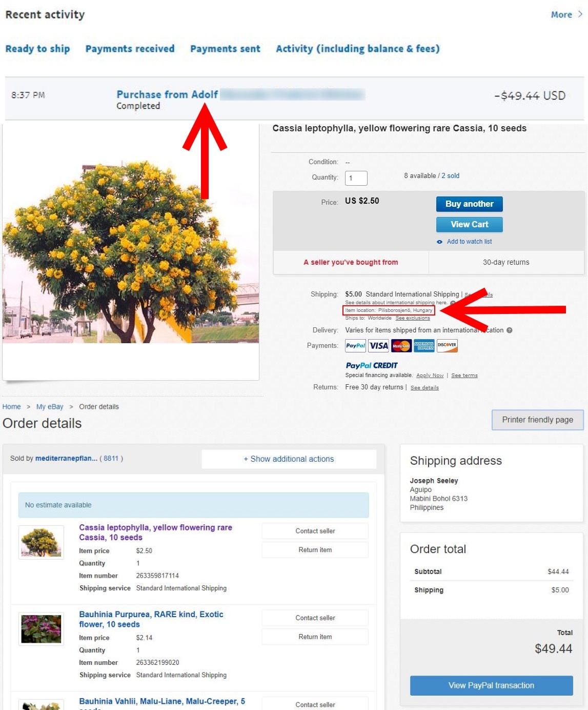Click the Bauhinia Purpurea item thumbnail

point(41,629)
